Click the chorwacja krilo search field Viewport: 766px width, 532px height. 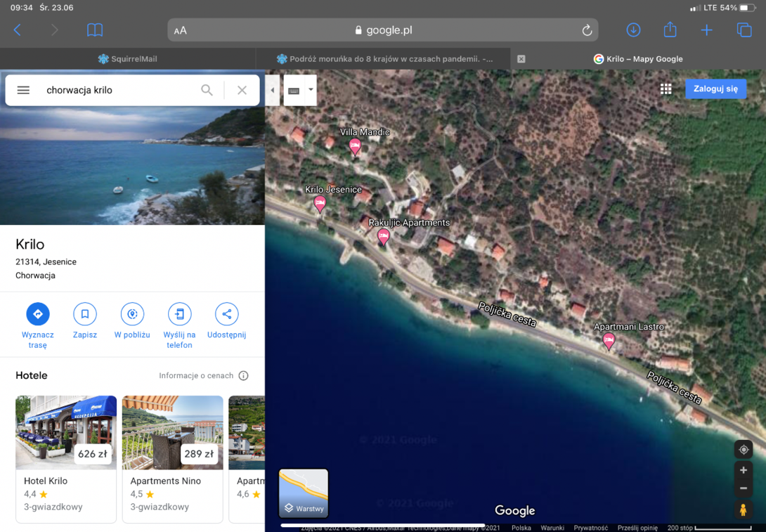(117, 90)
